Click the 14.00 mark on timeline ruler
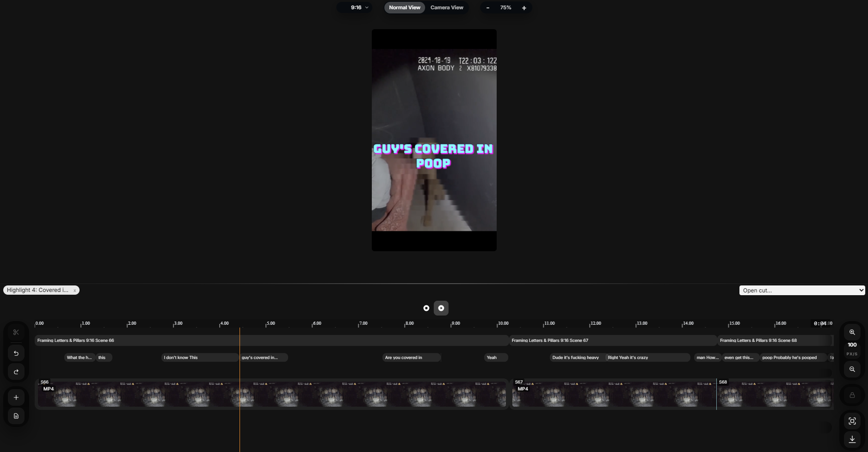Screen dimensions: 868x452 (688, 323)
